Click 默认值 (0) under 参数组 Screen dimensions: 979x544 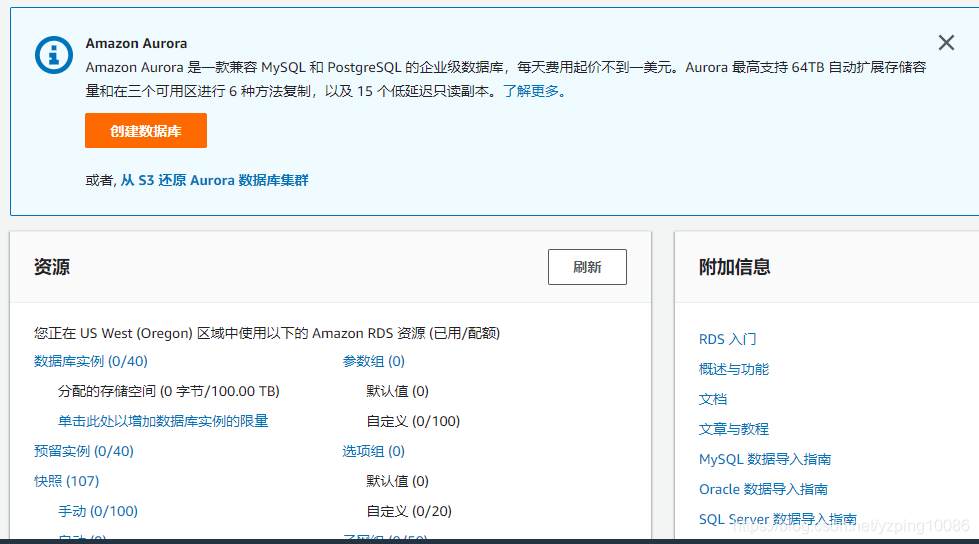point(397,392)
